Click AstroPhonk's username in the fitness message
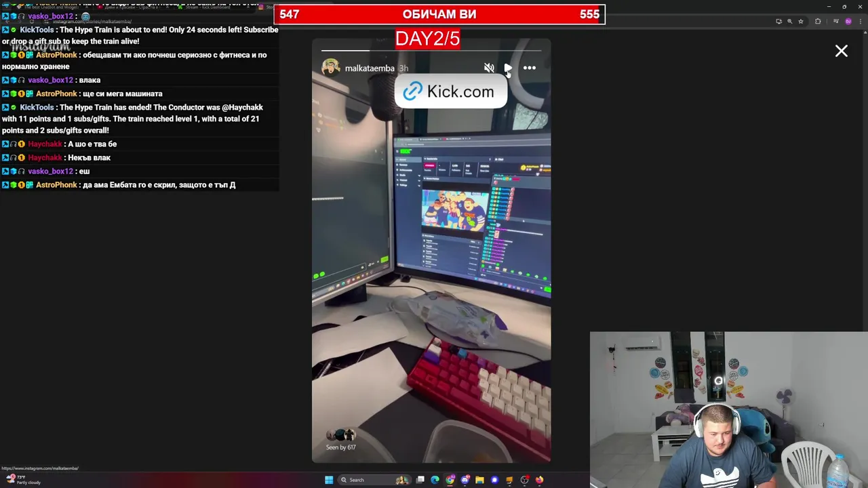868x488 pixels. tap(56, 55)
